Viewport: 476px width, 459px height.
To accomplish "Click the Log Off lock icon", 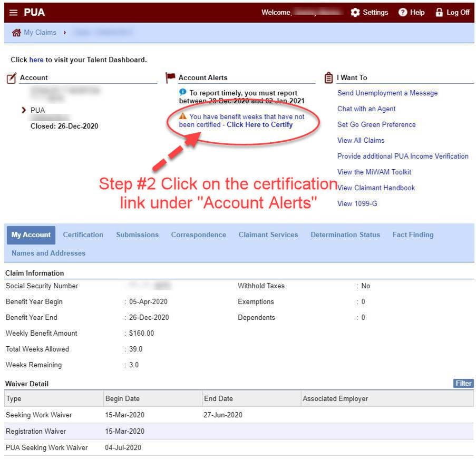I will click(x=439, y=13).
